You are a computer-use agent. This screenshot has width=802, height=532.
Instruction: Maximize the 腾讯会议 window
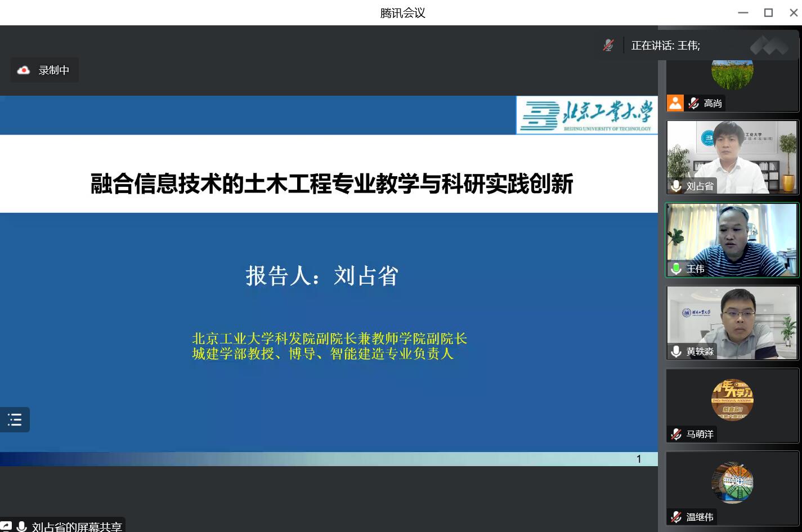(768, 12)
